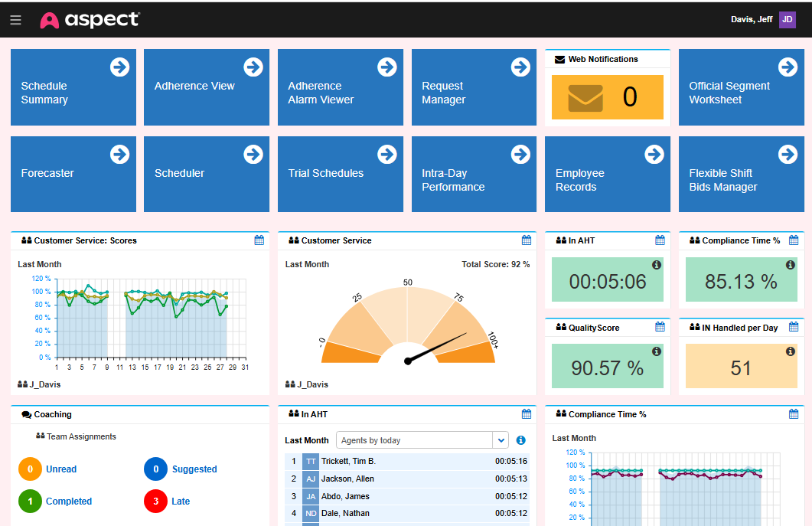
Task: Open the Agents by today dropdown
Action: point(501,440)
